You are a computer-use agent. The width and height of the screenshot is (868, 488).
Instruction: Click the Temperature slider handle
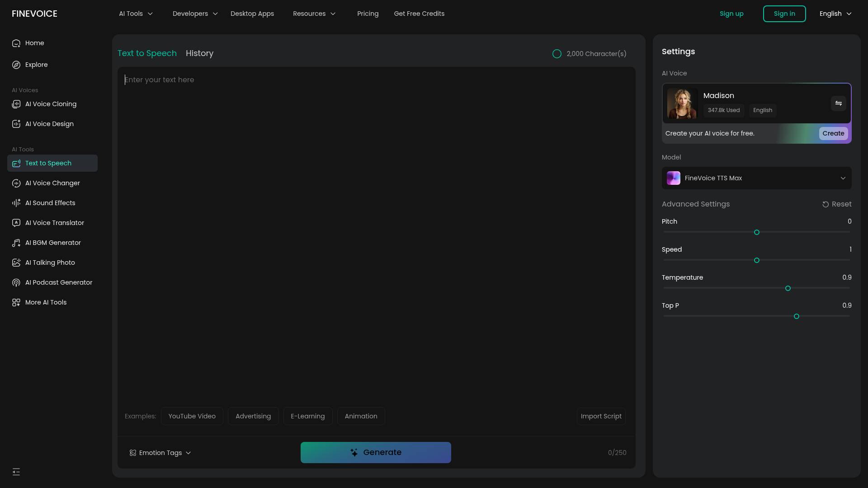coord(788,288)
